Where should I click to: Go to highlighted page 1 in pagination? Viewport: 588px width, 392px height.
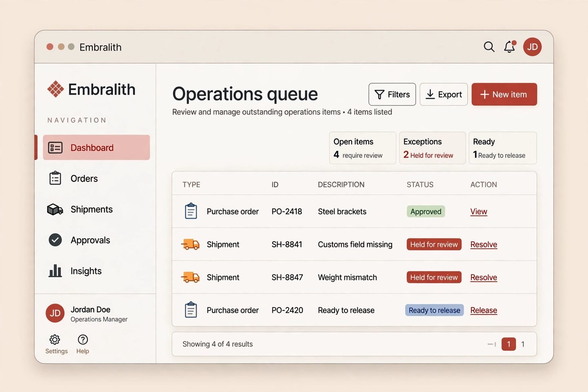[509, 344]
